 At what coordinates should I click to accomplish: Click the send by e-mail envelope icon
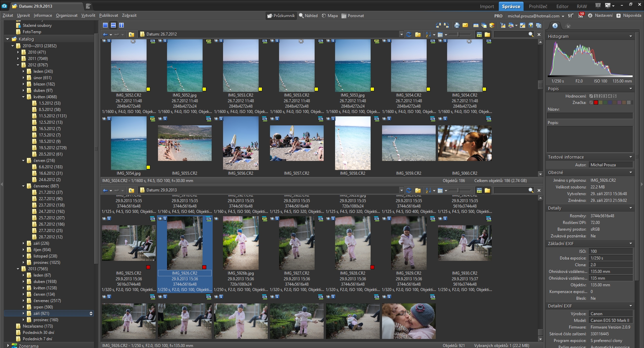(465, 25)
